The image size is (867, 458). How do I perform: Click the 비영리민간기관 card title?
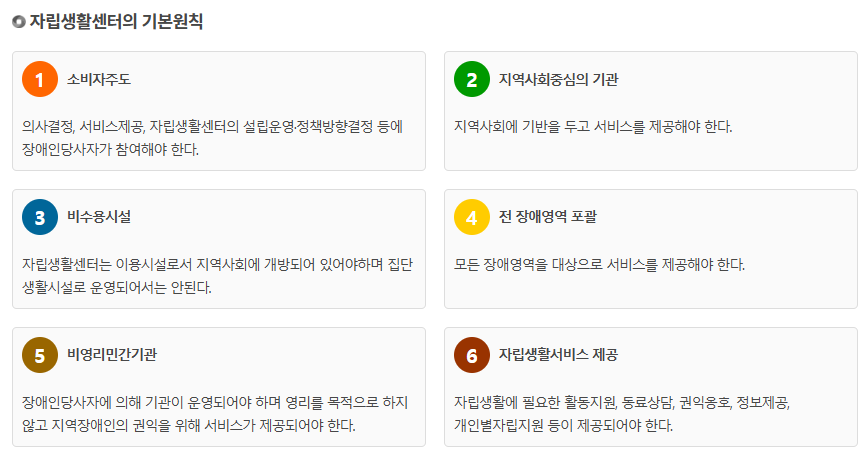click(x=112, y=354)
